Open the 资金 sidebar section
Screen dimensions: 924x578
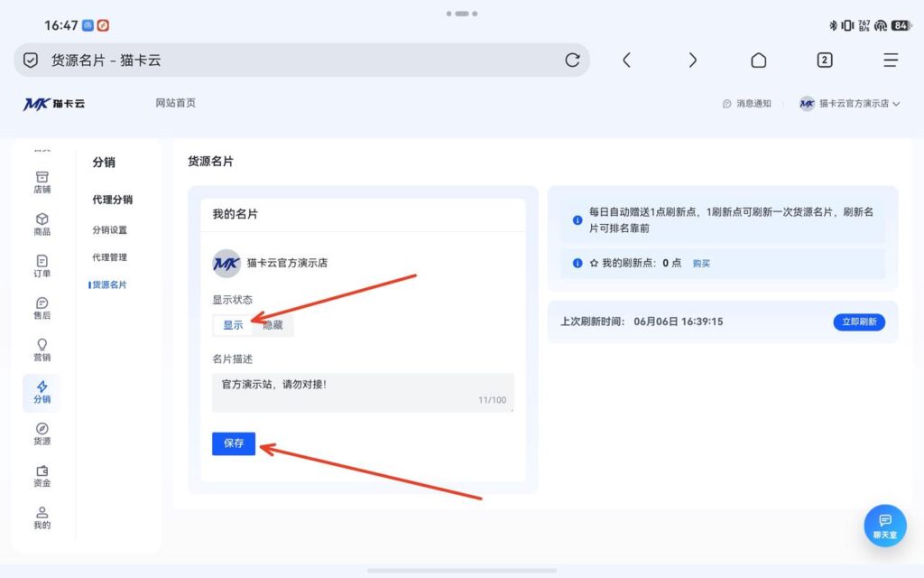pos(42,476)
